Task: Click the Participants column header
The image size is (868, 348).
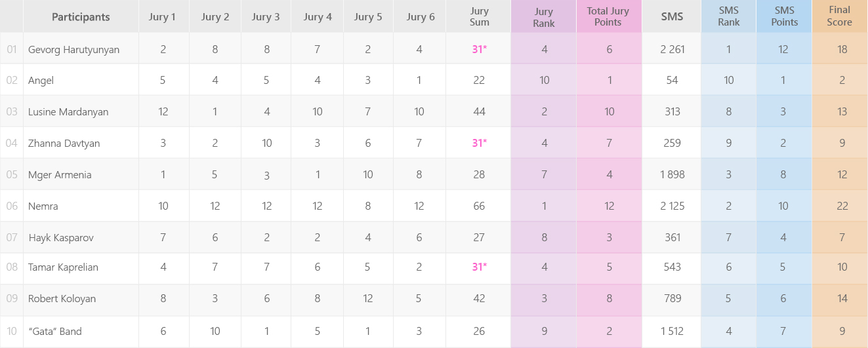Action: click(81, 17)
